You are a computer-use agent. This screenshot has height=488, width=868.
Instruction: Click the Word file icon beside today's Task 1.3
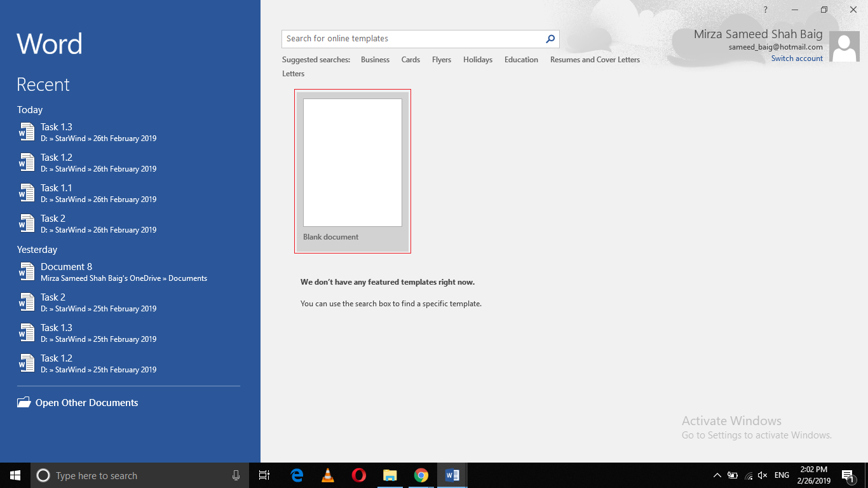26,132
